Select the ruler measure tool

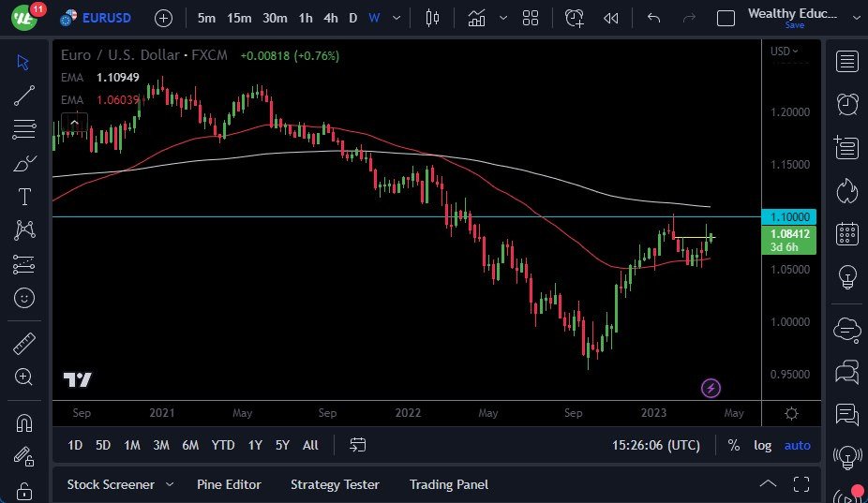pyautogui.click(x=24, y=344)
